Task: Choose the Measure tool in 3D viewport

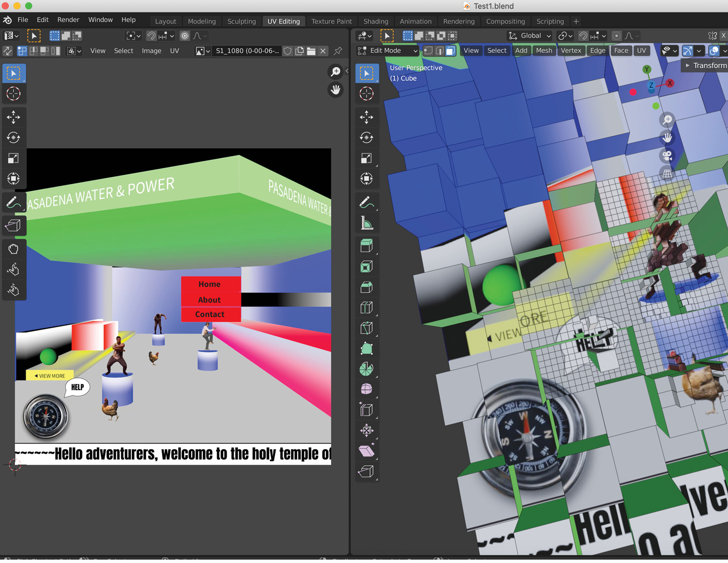Action: point(366,223)
